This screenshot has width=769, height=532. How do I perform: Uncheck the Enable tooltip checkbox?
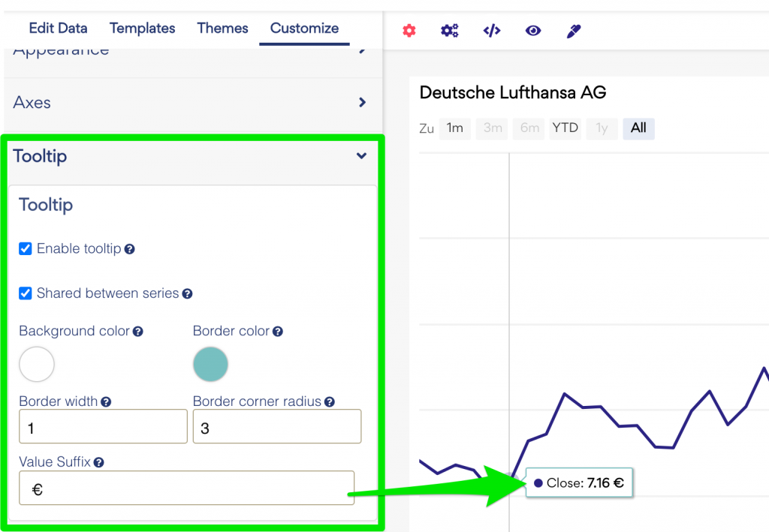pos(26,249)
